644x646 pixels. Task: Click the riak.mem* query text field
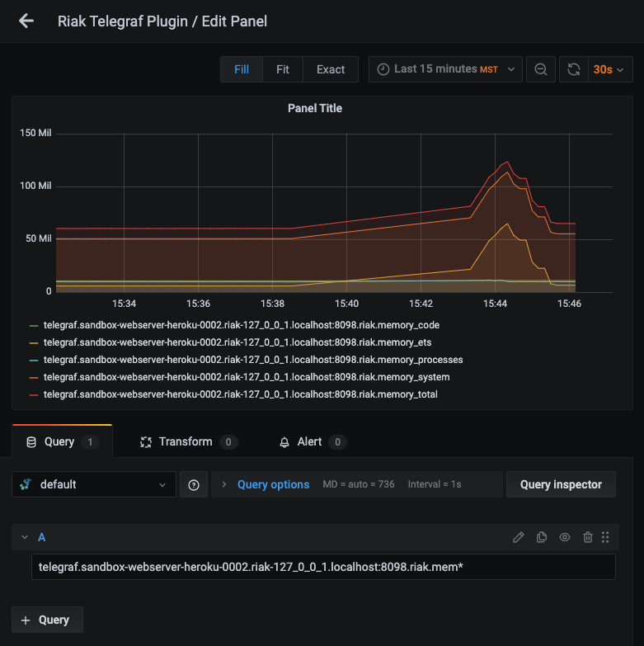323,567
